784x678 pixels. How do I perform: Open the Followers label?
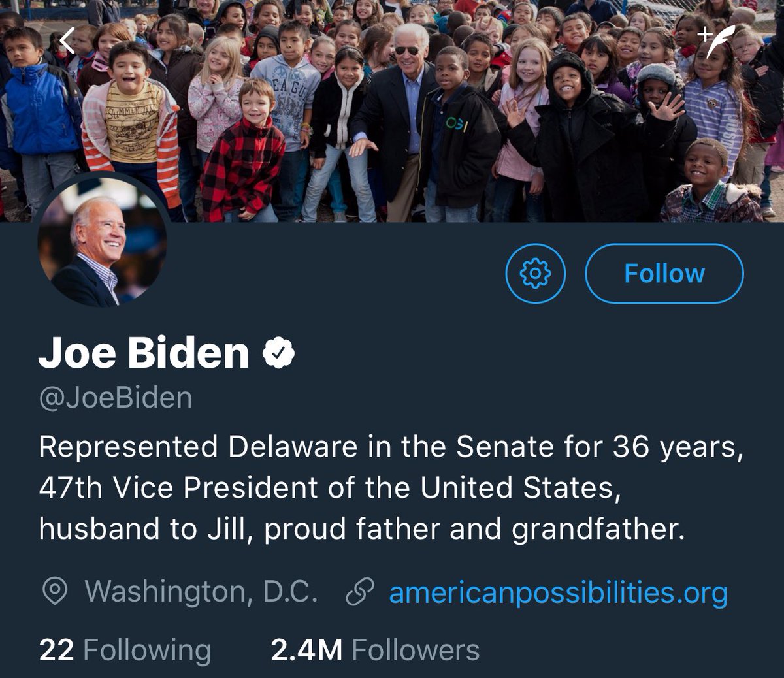(x=416, y=650)
